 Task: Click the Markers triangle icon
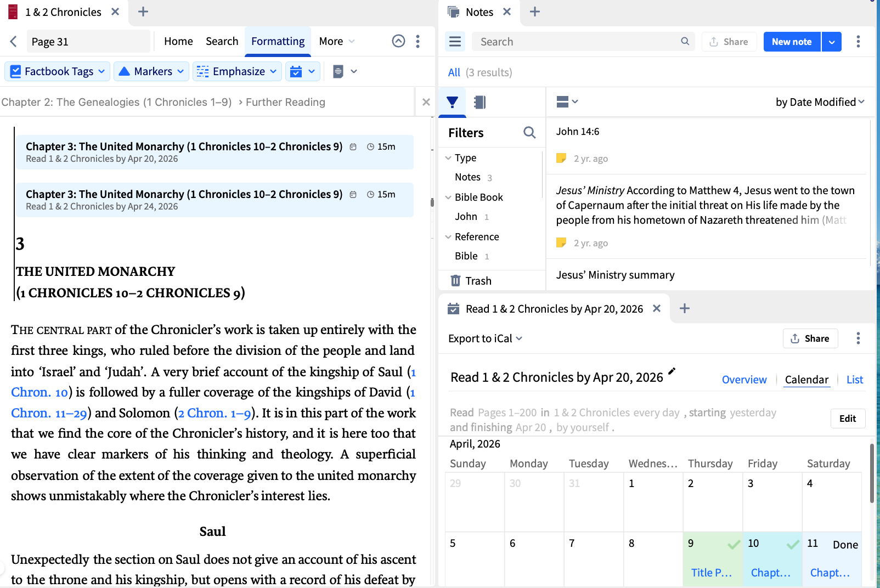[125, 71]
